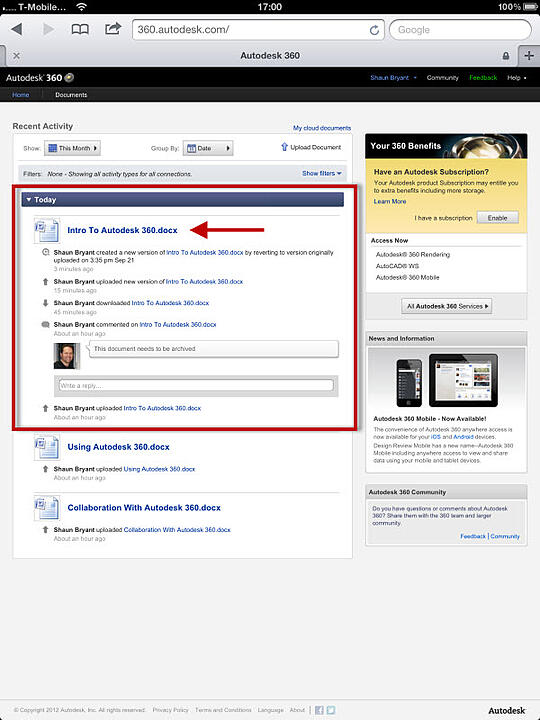This screenshot has height=720, width=540.
Task: Open the iOS link in news text
Action: coord(435,437)
